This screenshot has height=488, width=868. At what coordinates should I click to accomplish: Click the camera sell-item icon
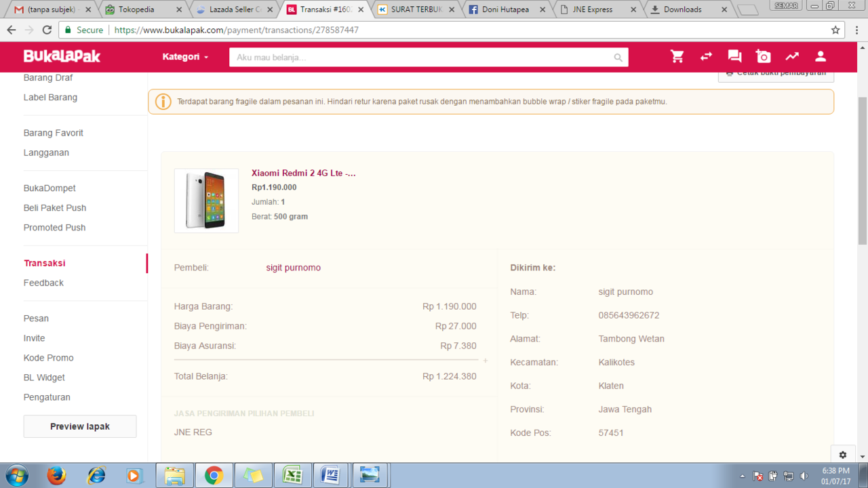[764, 57]
